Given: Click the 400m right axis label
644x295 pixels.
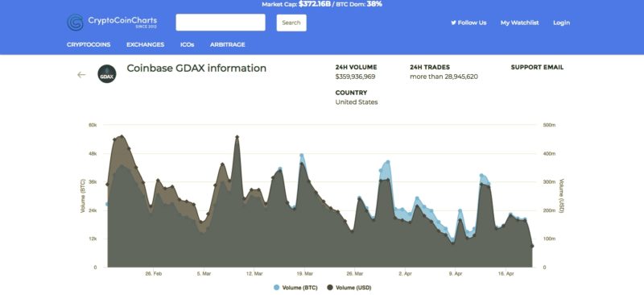Looking at the screenshot, I should [x=550, y=153].
